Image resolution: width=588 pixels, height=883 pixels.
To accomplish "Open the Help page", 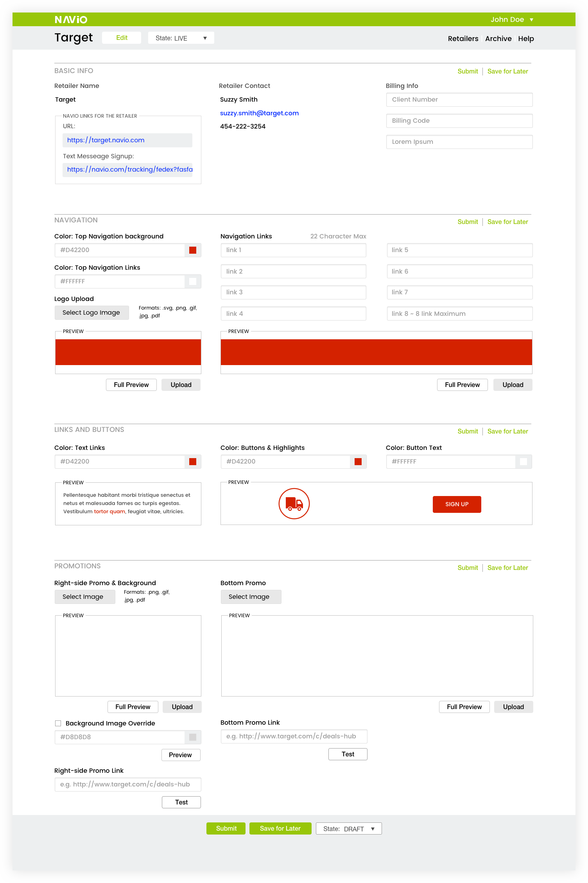I will [526, 39].
